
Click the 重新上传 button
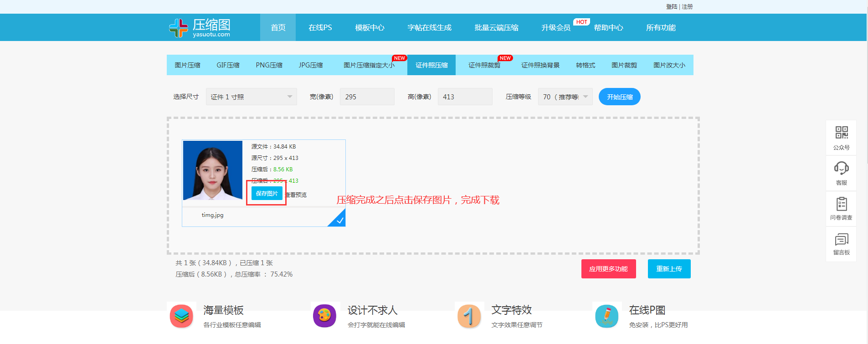coord(669,269)
